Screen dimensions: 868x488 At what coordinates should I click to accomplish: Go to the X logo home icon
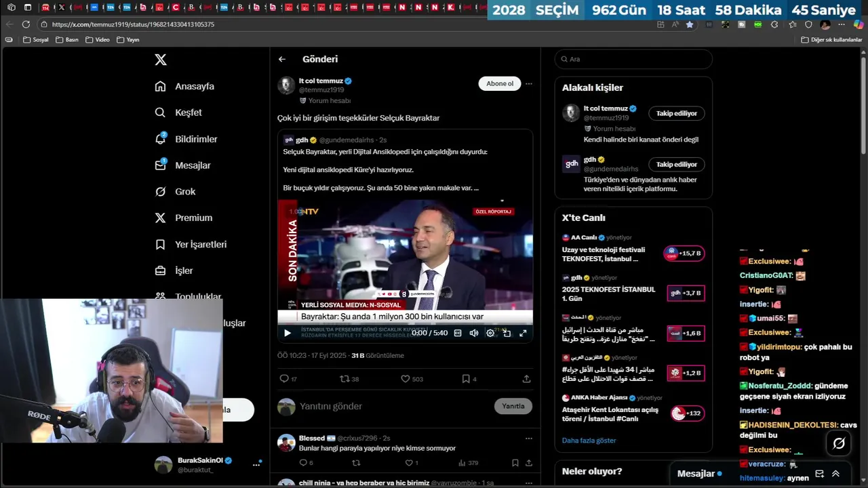click(161, 60)
